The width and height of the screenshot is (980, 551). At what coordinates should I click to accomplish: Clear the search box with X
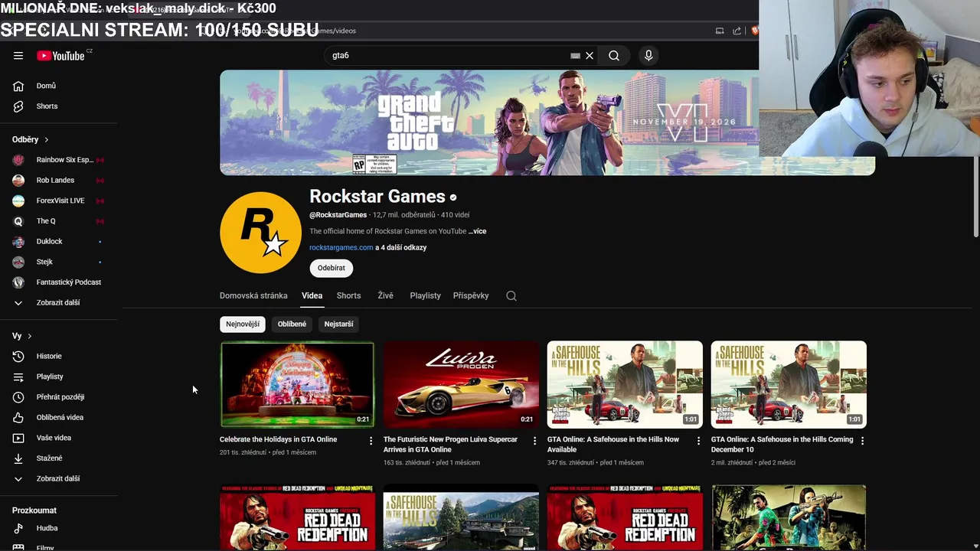coord(590,56)
